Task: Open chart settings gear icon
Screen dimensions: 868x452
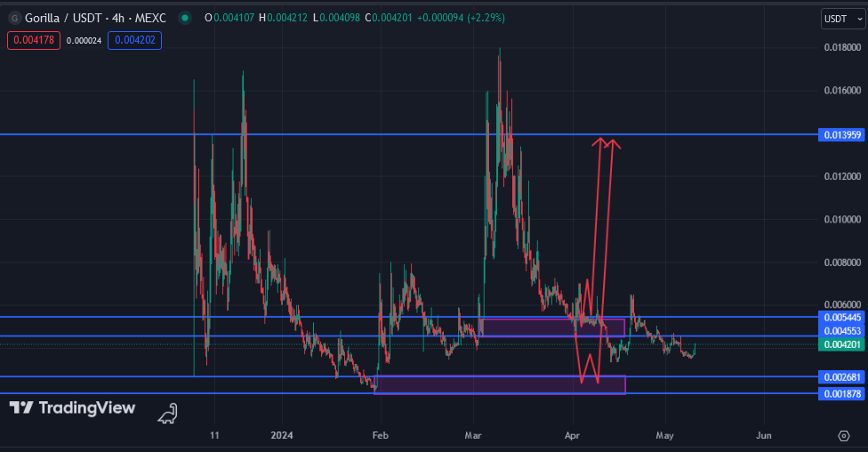Action: (x=844, y=436)
